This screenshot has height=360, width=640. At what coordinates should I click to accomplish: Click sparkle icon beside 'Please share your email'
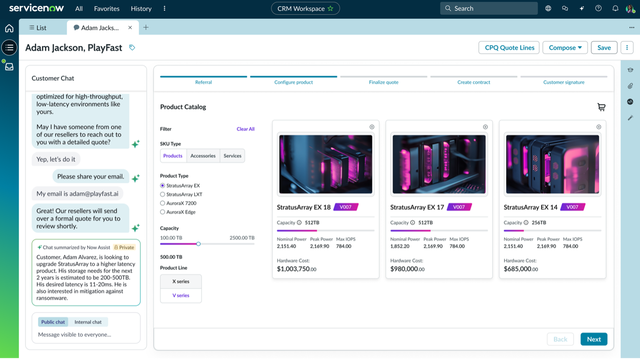(x=136, y=178)
